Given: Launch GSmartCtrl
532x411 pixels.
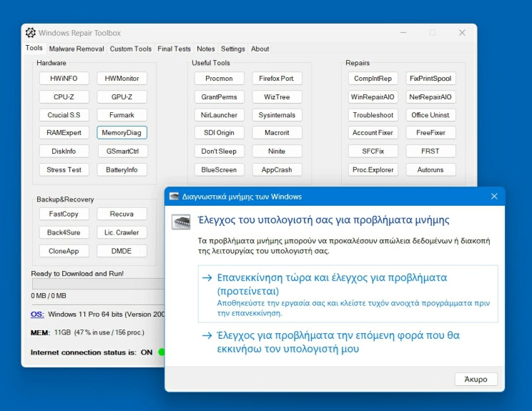Looking at the screenshot, I should [x=122, y=152].
